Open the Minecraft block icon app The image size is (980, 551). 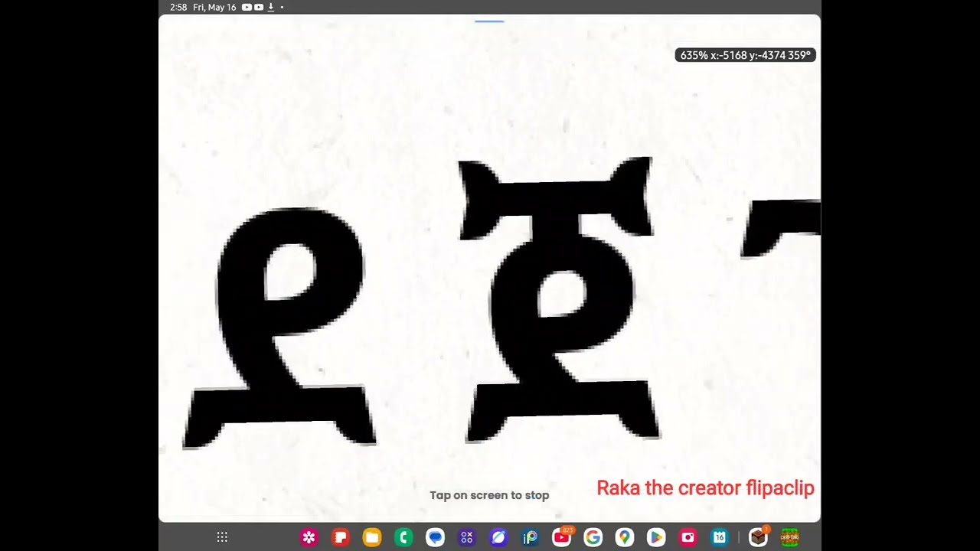click(758, 538)
